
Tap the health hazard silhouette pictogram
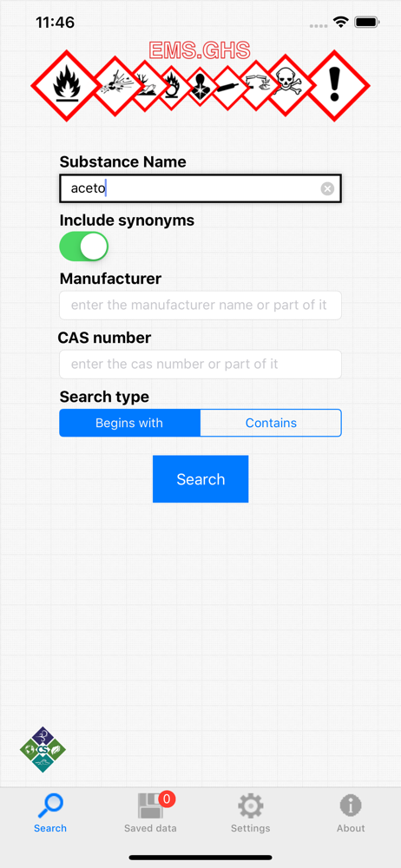200,86
